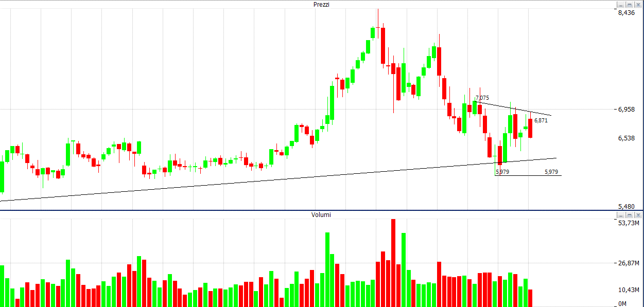
Task: Minimize the Prezzi chart panel
Action: pyautogui.click(x=621, y=4)
